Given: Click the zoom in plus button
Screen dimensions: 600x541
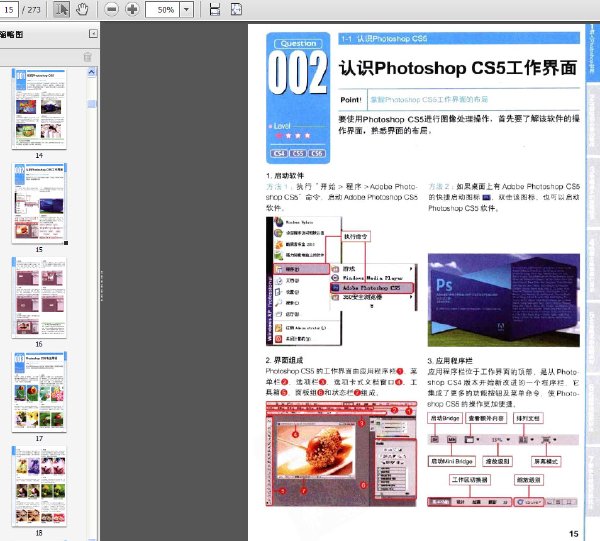Looking at the screenshot, I should point(132,10).
